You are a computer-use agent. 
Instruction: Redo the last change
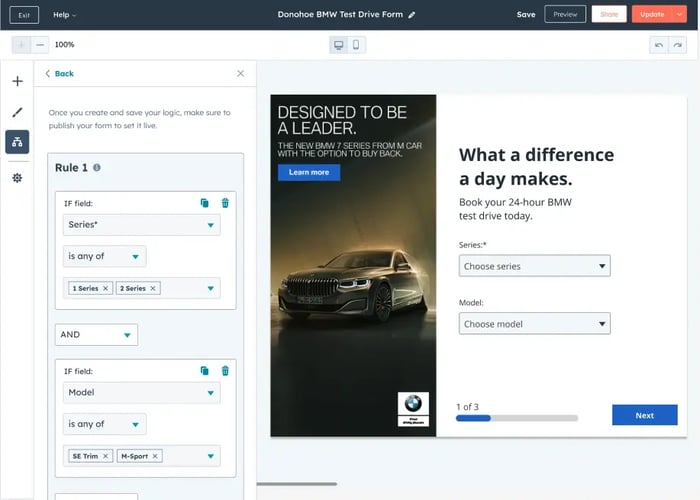678,45
